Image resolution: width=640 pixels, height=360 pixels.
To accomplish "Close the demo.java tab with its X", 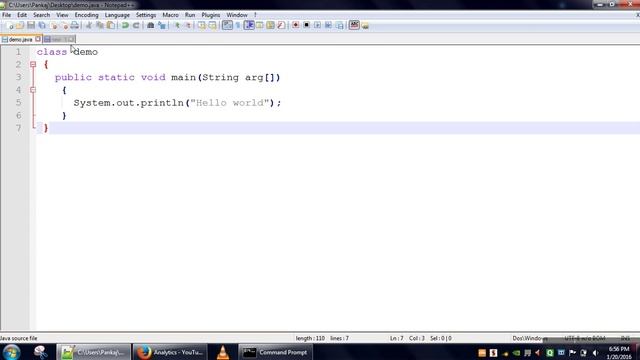I will (x=38, y=39).
